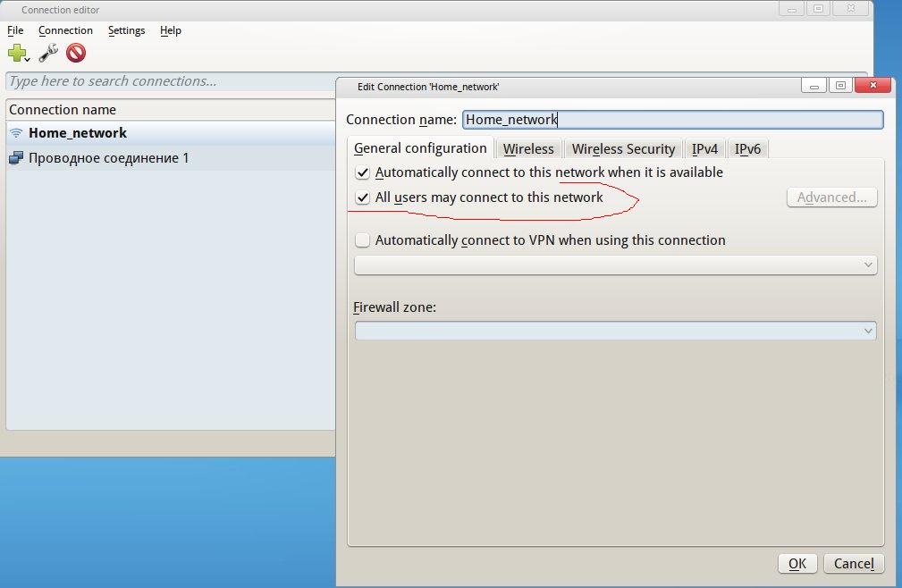This screenshot has height=588, width=902.
Task: Click the Connection name column header
Action: click(171, 110)
